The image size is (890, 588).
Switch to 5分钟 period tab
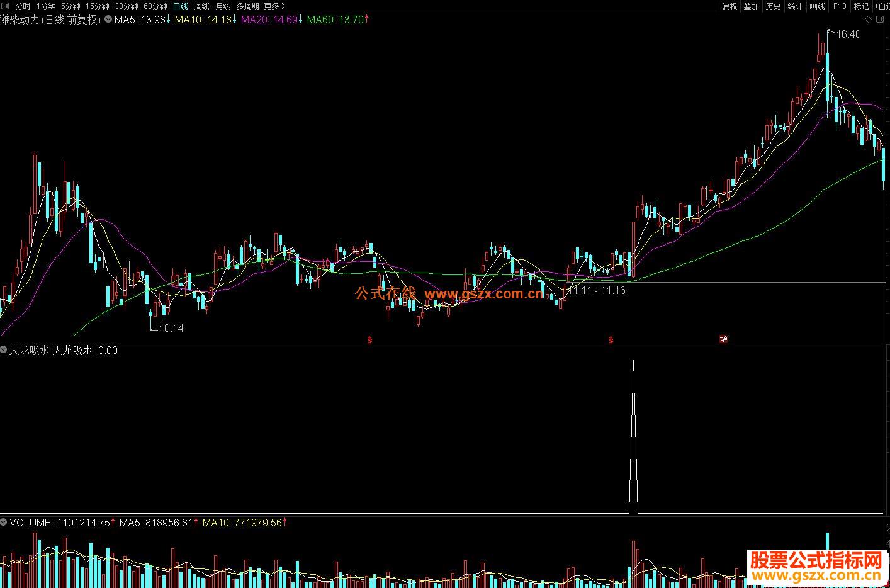(70, 6)
